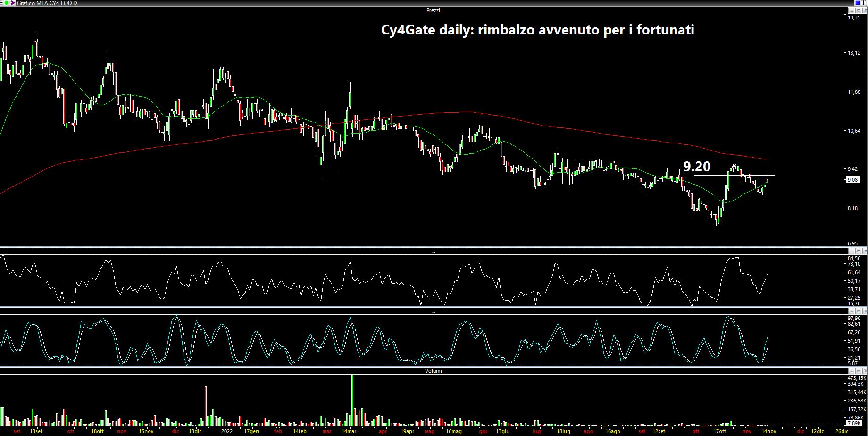Maximize the Prezzi price panel

pos(859,10)
